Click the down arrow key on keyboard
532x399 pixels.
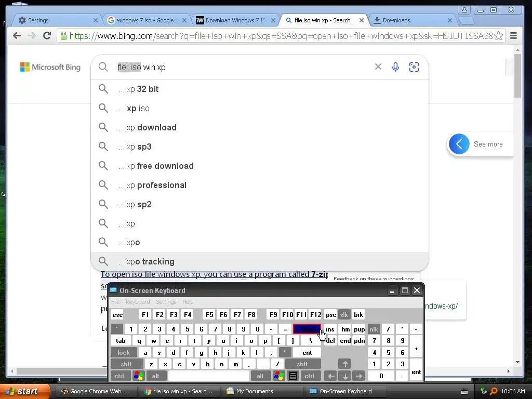click(345, 376)
